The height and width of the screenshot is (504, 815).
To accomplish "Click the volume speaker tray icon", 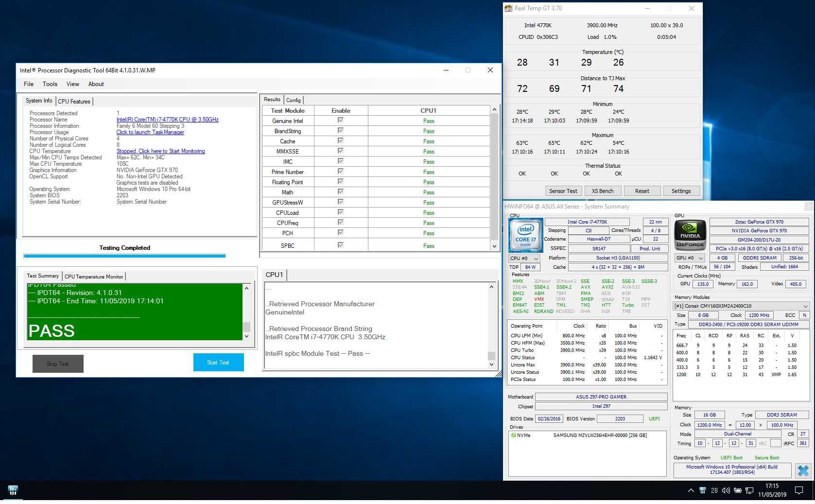I will tap(726, 490).
